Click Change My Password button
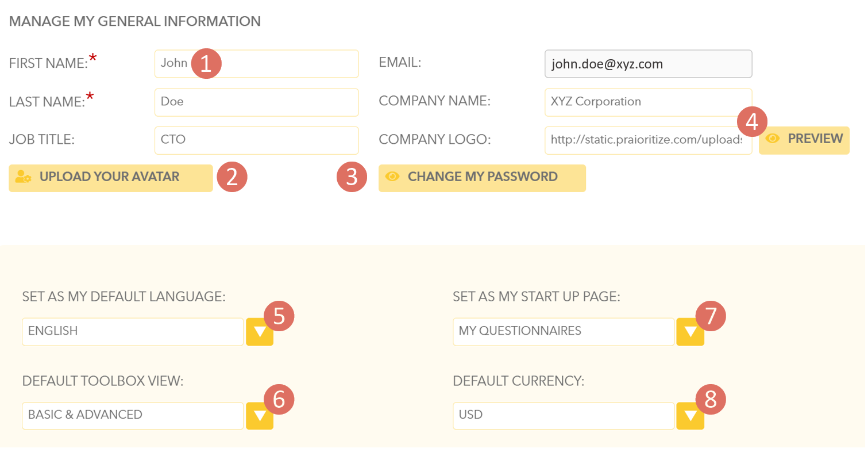Screen dimensions: 868x452 point(482,178)
